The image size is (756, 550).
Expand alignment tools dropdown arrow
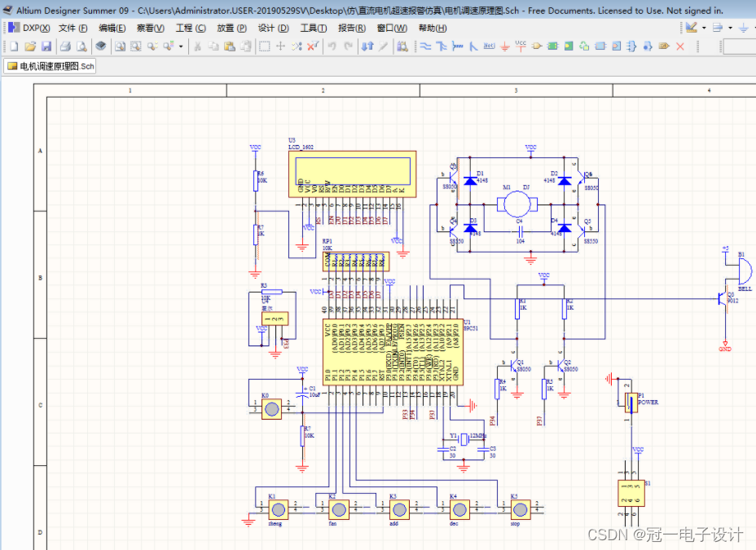pyautogui.click(x=730, y=28)
